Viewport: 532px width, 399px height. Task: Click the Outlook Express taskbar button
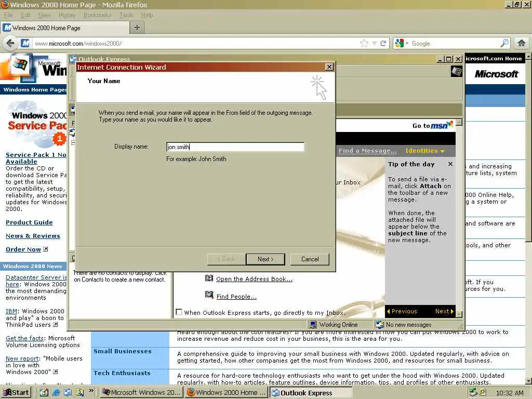pos(311,393)
